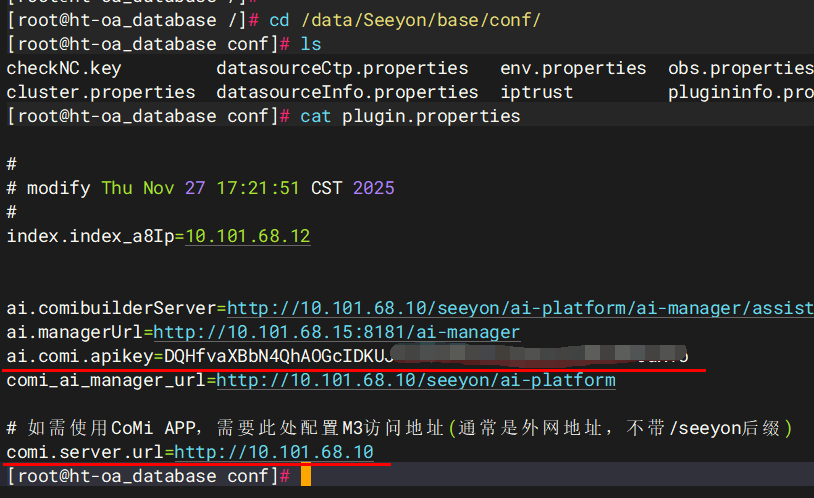Image resolution: width=814 pixels, height=498 pixels.
Task: Open the ai.managerUrl 8181 ai-manager link
Action: click(336, 332)
